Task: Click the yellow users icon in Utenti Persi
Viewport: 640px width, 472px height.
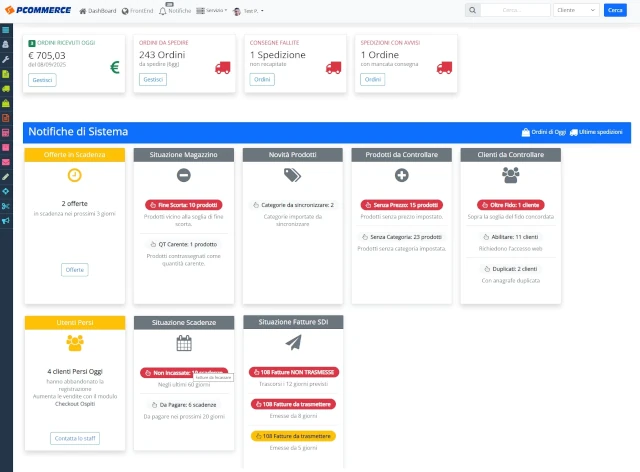Action: coord(75,343)
